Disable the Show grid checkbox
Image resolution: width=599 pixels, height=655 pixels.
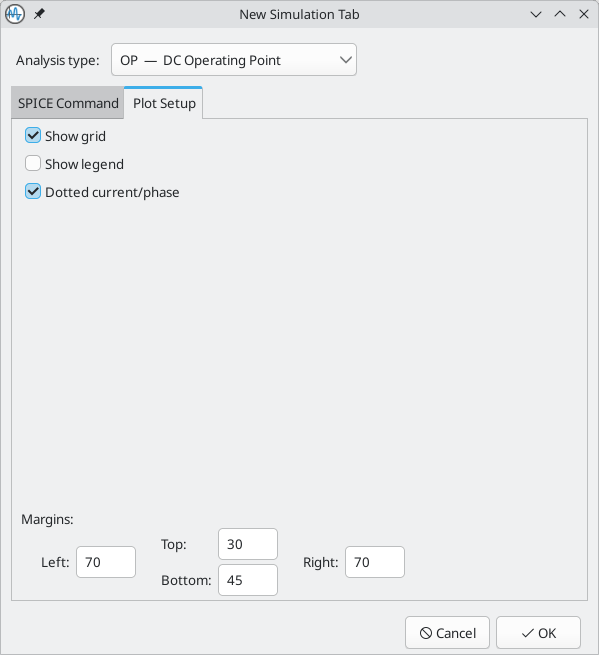tap(33, 136)
